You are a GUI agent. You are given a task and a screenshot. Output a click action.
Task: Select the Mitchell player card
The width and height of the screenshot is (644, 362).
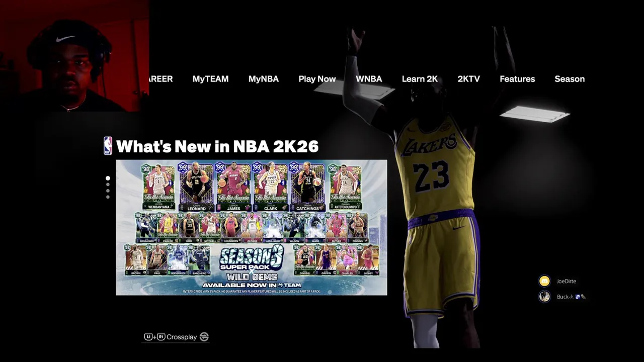click(210, 228)
